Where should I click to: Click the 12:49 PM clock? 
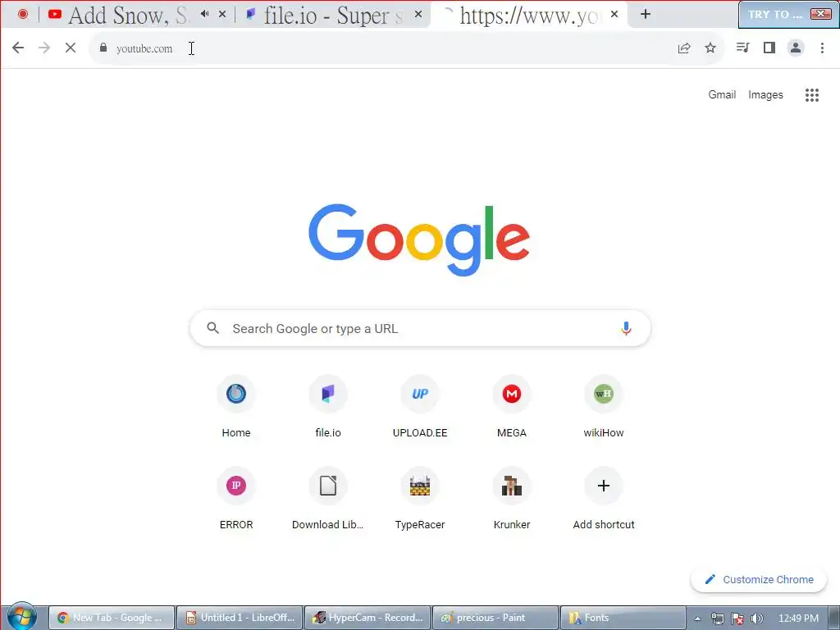[x=798, y=619]
